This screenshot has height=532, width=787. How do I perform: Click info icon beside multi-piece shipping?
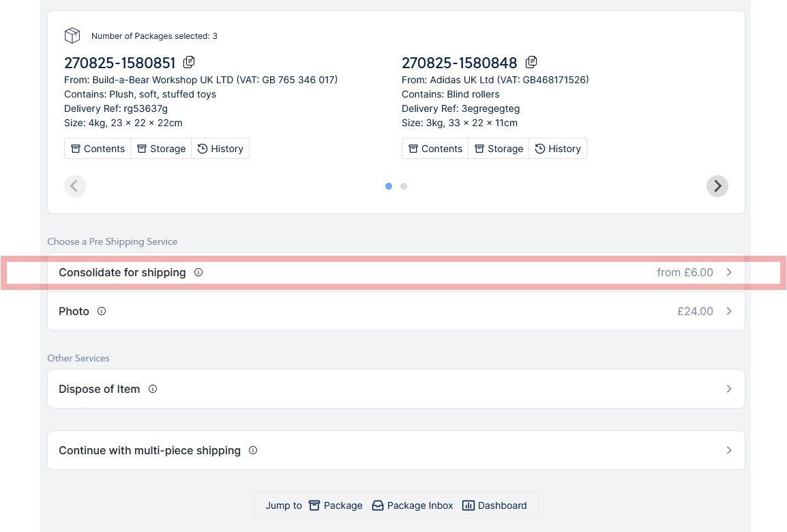[253, 450]
